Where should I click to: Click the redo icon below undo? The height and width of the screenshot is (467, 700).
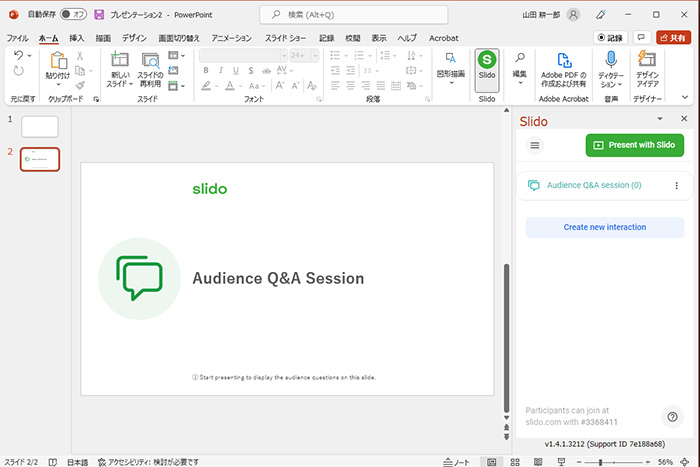18,71
